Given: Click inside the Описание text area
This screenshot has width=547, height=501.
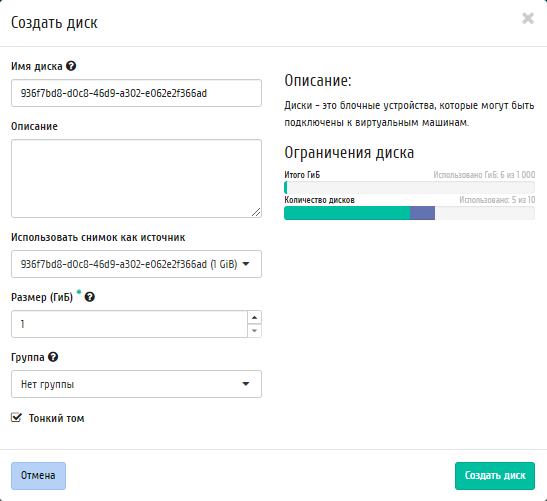Looking at the screenshot, I should pos(136,179).
